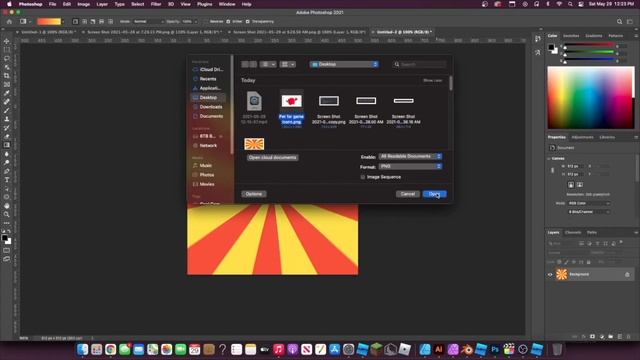Screen dimensions: 640x360
Task: Hide the Background layer with eye icon
Action: pos(550,275)
